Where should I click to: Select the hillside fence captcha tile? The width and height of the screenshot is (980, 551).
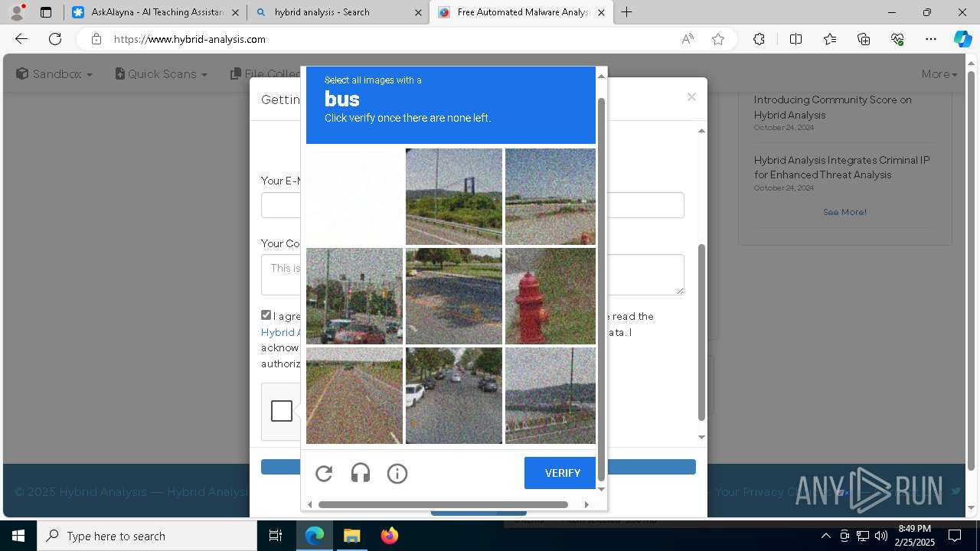click(x=550, y=396)
